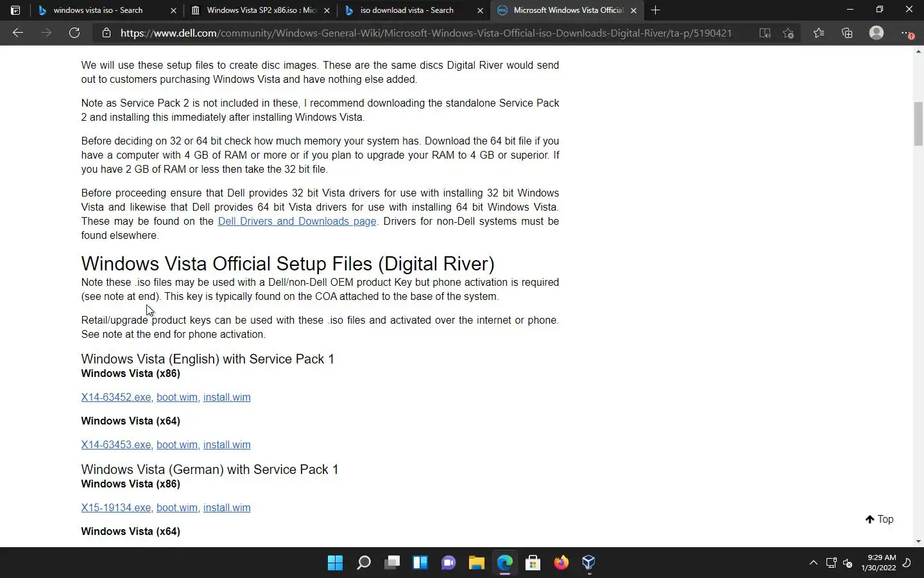
Task: Open network status tray icon
Action: coord(831,563)
